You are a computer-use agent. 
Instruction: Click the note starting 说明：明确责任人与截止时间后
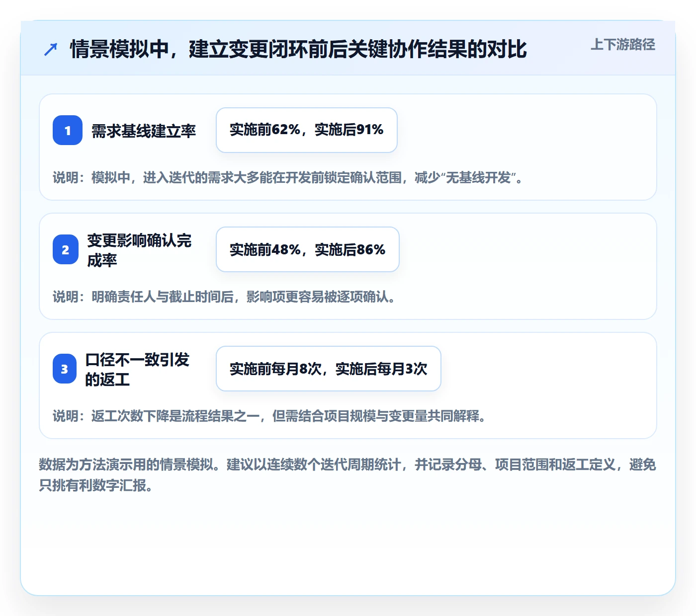click(224, 297)
